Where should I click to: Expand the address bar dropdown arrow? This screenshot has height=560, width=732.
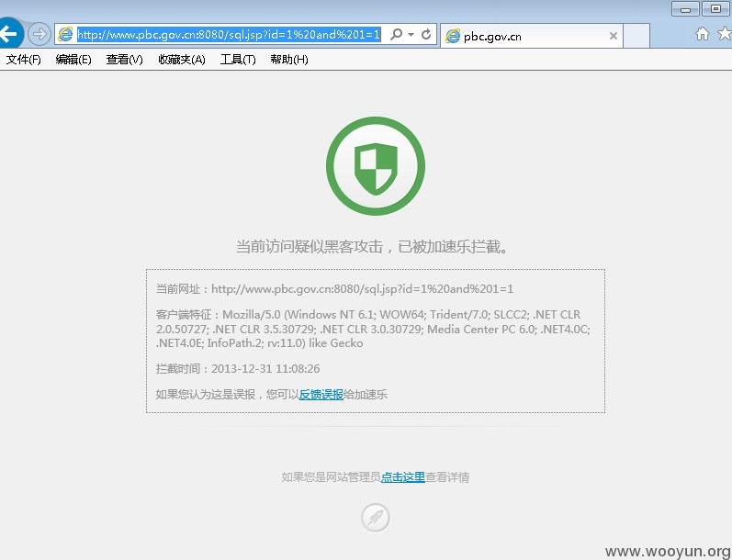click(411, 35)
